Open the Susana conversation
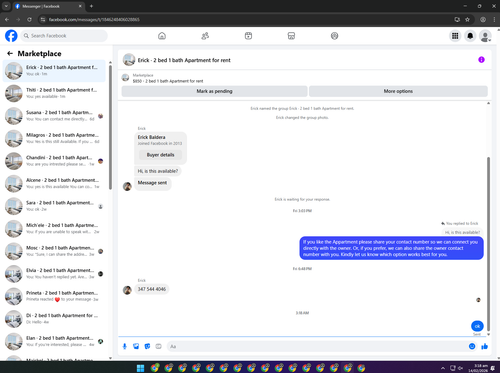This screenshot has width=500, height=373. (54, 116)
